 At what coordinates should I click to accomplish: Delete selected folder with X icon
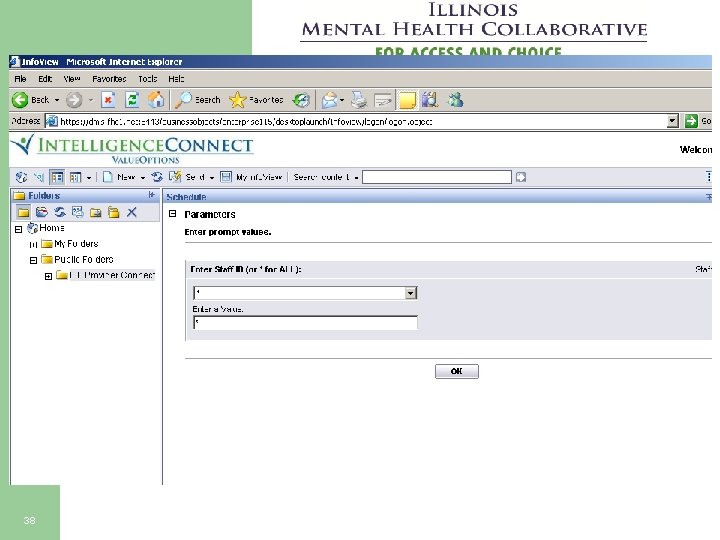132,212
